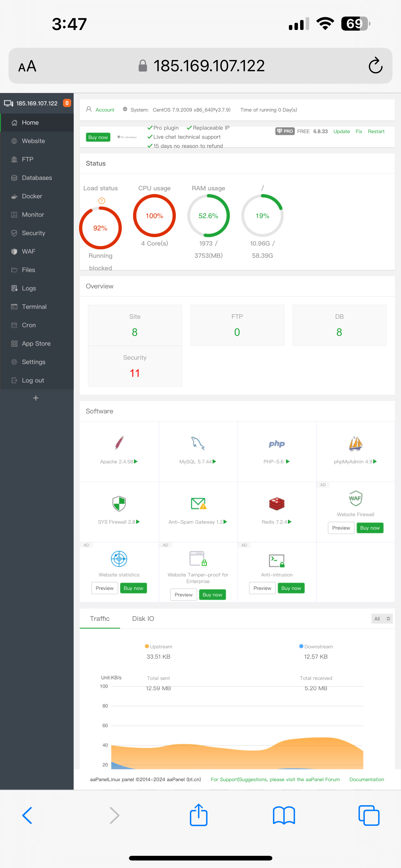
Task: Open the Site count overview card
Action: (x=135, y=325)
